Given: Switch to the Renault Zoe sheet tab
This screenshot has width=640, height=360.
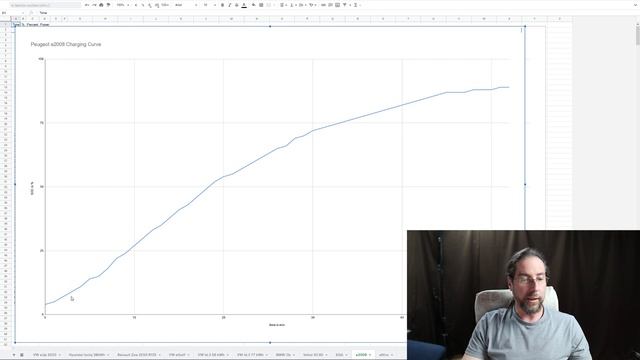Looking at the screenshot, I should pyautogui.click(x=137, y=355).
